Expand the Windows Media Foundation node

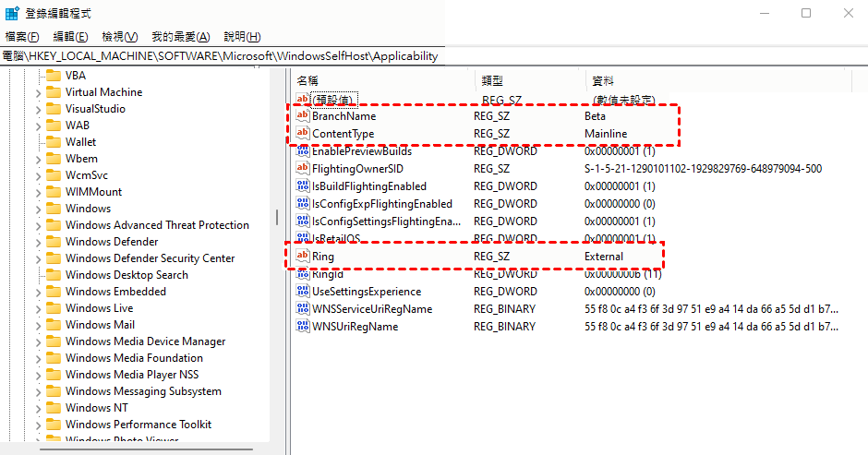coord(38,359)
